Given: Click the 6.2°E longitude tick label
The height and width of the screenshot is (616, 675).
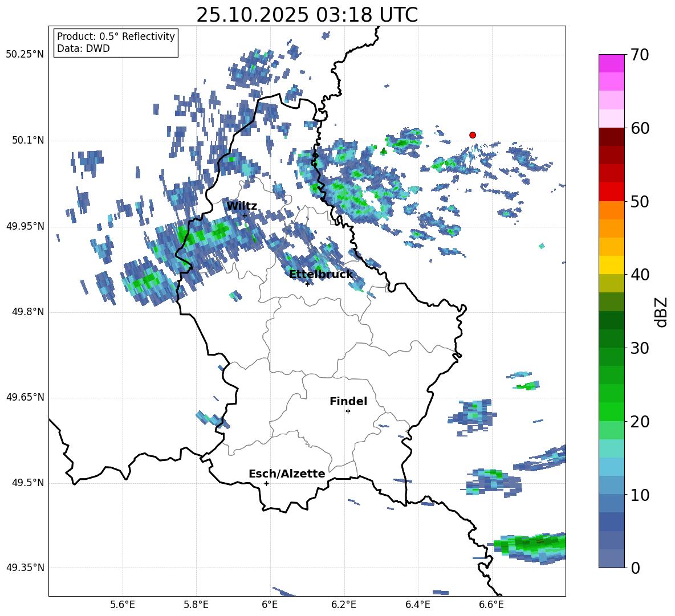Looking at the screenshot, I should point(344,605).
